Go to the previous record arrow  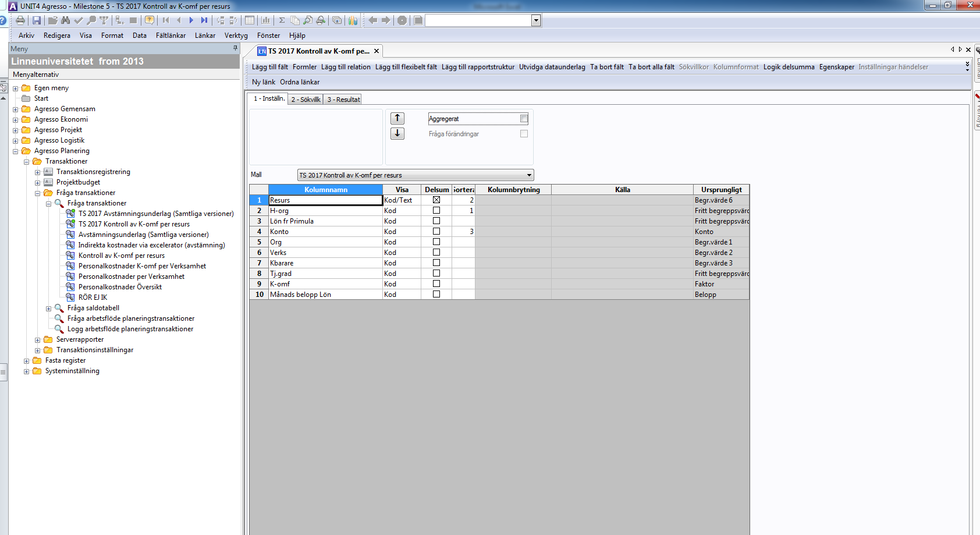coord(179,20)
